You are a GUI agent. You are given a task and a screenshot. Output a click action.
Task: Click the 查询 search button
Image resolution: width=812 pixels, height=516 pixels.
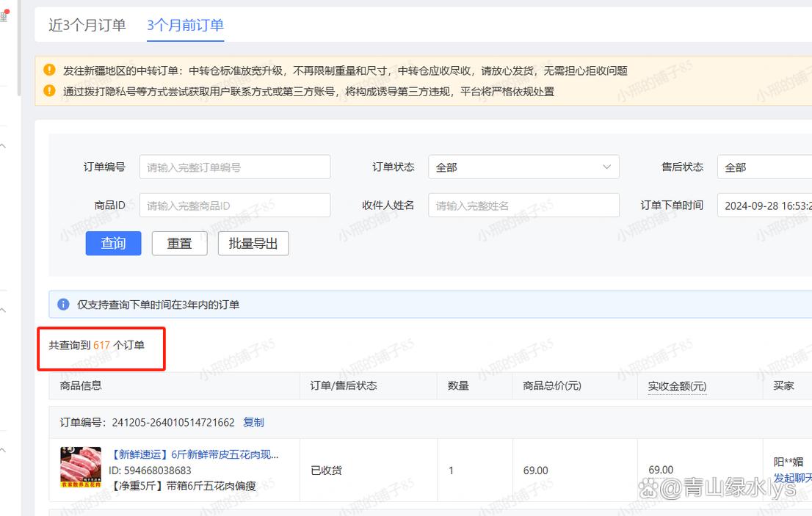(113, 243)
